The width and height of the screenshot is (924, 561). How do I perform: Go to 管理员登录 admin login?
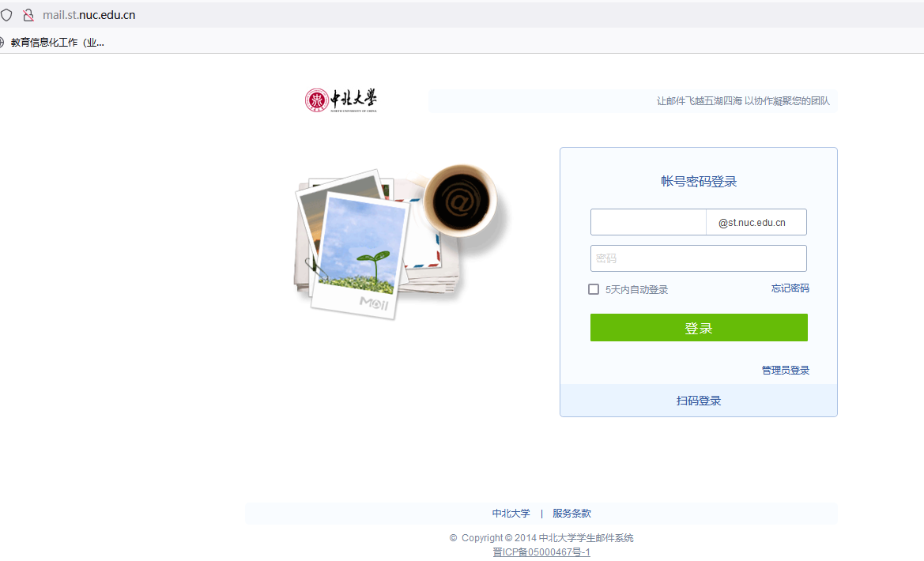point(786,370)
